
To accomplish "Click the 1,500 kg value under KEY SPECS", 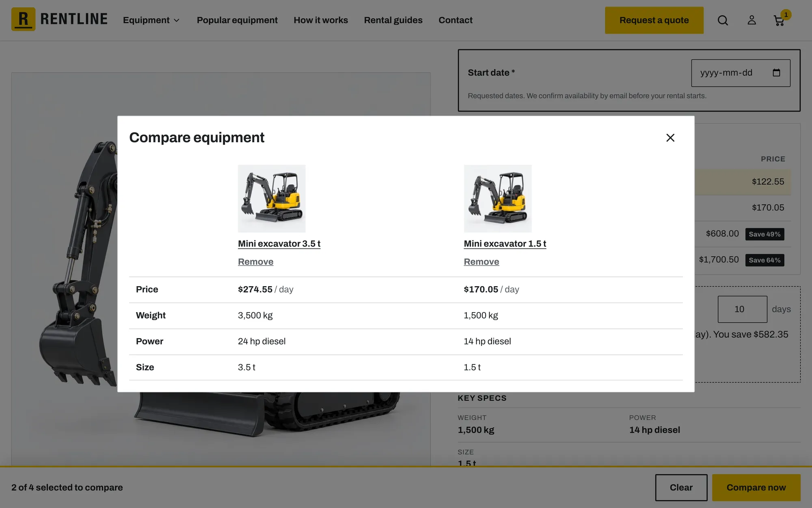I will pyautogui.click(x=476, y=430).
